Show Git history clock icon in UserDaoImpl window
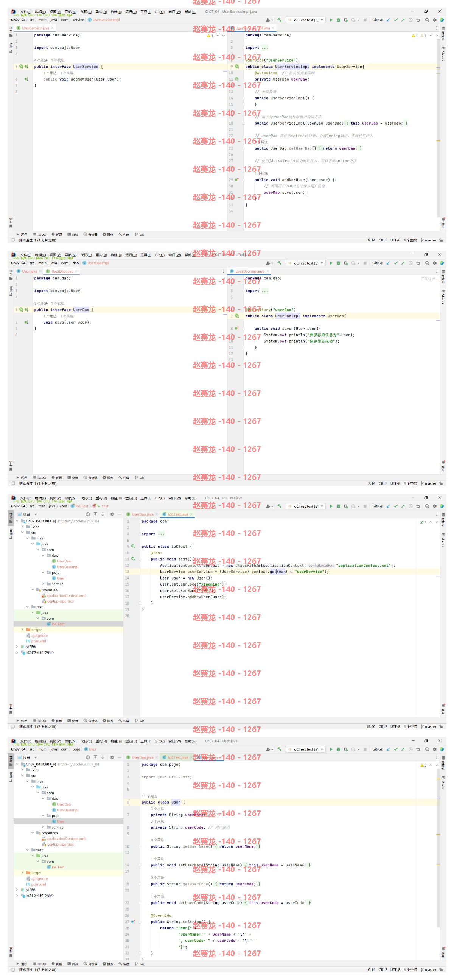Image resolution: width=454 pixels, height=980 pixels. (x=410, y=263)
